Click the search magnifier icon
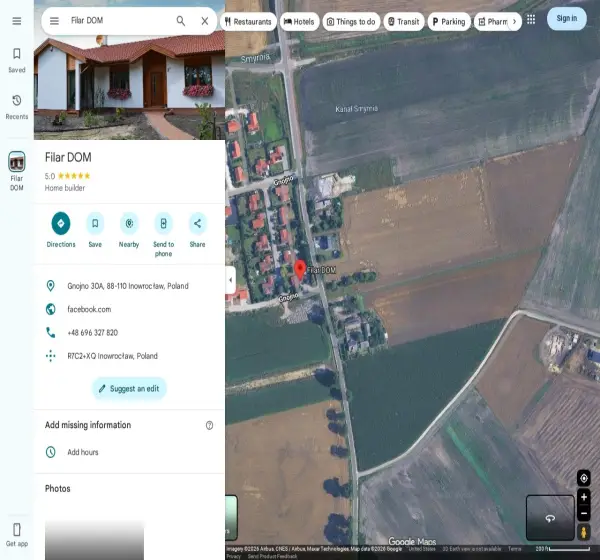Screen dimensions: 600x560 click(x=181, y=21)
